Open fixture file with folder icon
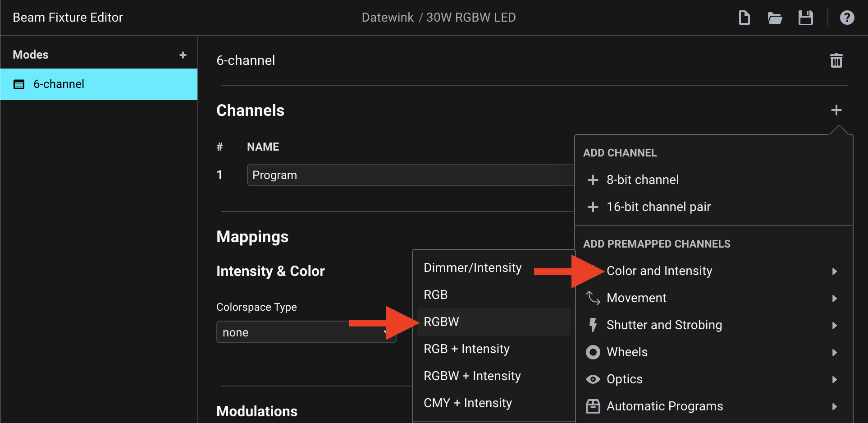The width and height of the screenshot is (868, 423). click(x=774, y=18)
